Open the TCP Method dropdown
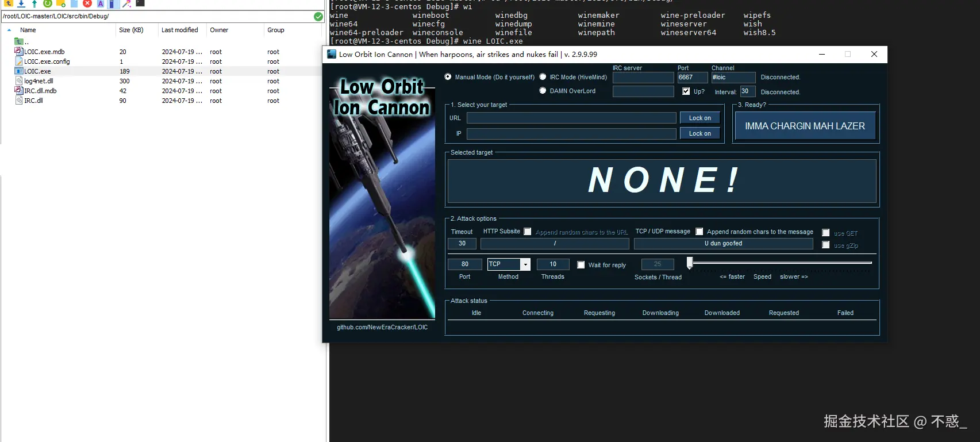 coord(525,264)
